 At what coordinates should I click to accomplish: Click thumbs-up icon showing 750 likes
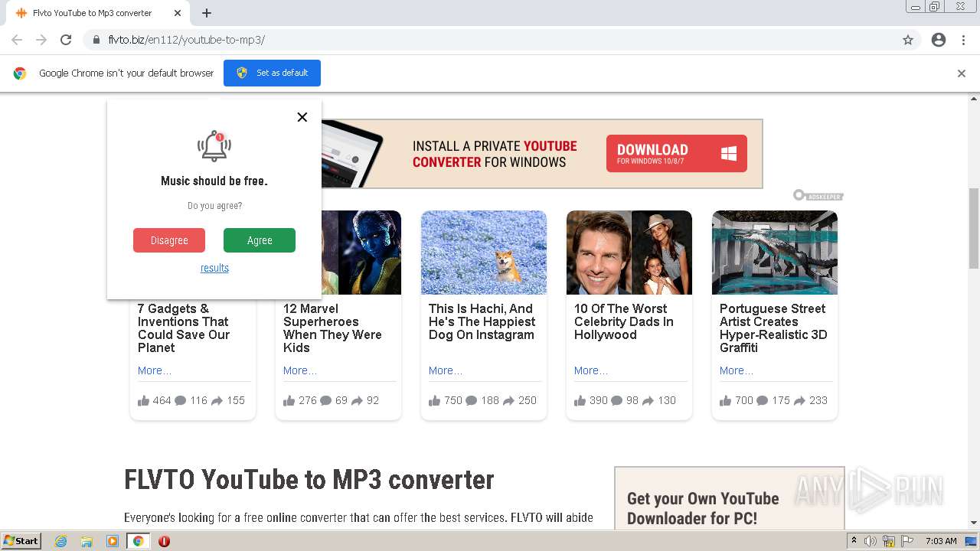[434, 400]
